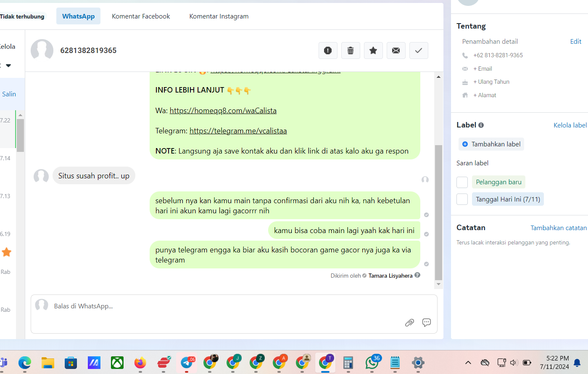Attach a file using the paperclip icon
Image resolution: width=588 pixels, height=374 pixels.
point(409,323)
